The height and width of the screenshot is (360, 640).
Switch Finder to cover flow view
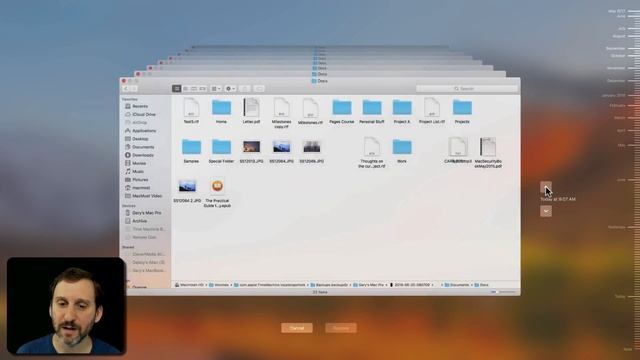tap(202, 89)
